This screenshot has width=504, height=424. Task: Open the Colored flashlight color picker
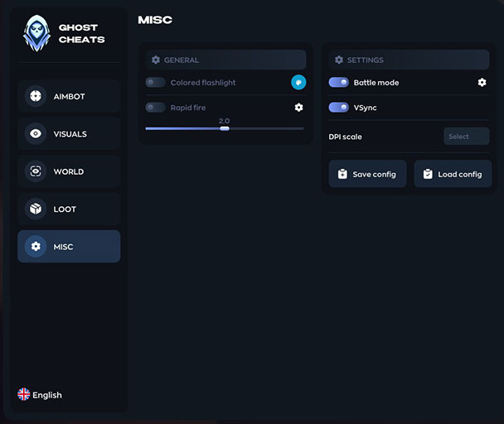pyautogui.click(x=298, y=82)
